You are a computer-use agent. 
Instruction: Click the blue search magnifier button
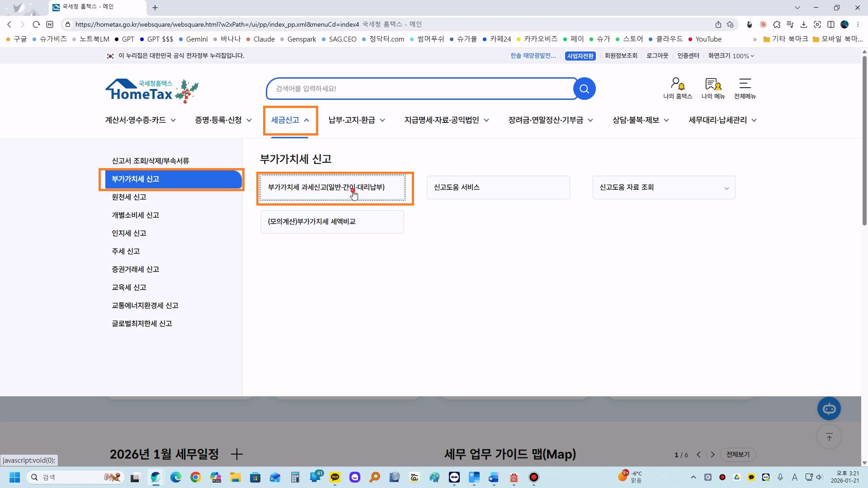tap(584, 89)
